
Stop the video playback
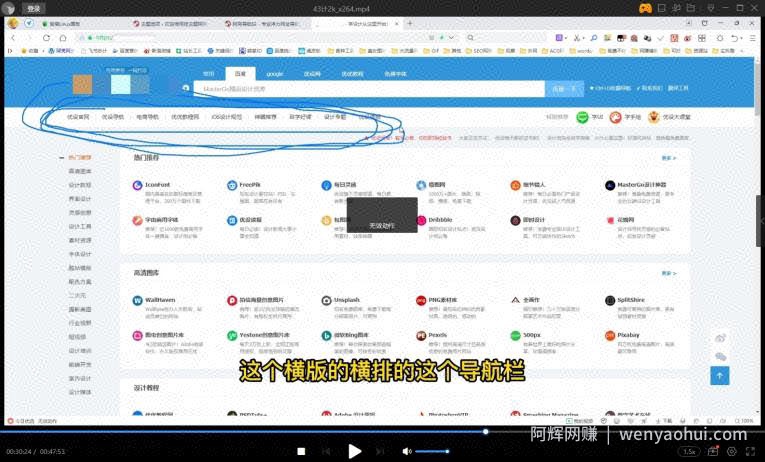302,452
